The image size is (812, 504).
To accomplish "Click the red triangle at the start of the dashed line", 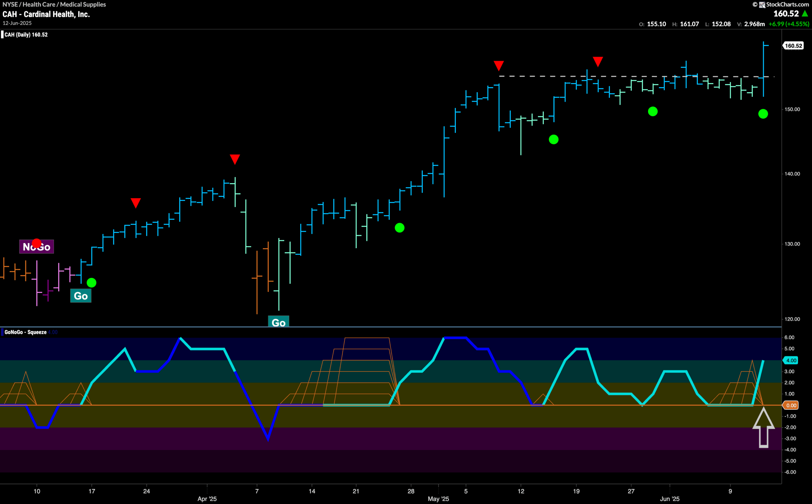I will click(499, 65).
